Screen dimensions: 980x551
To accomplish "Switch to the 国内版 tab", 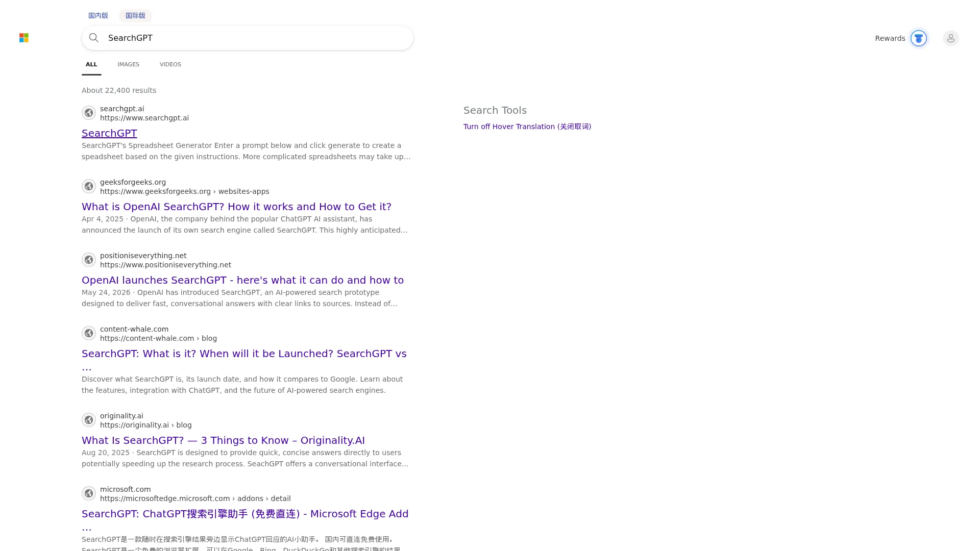I will coord(98,16).
